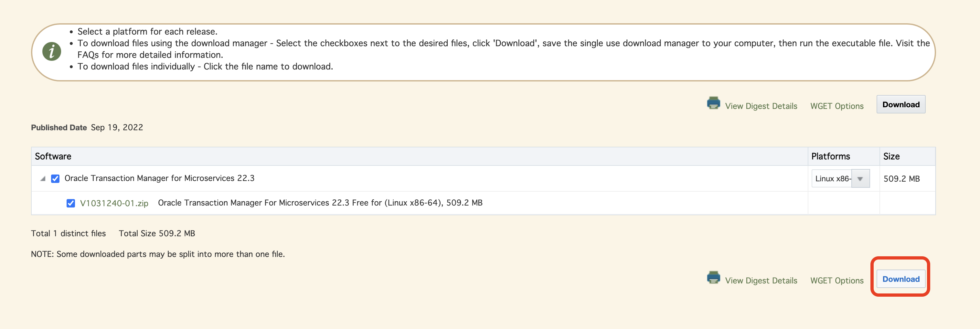Click the green information icon
Viewport: 980px width, 329px height.
pyautogui.click(x=52, y=51)
